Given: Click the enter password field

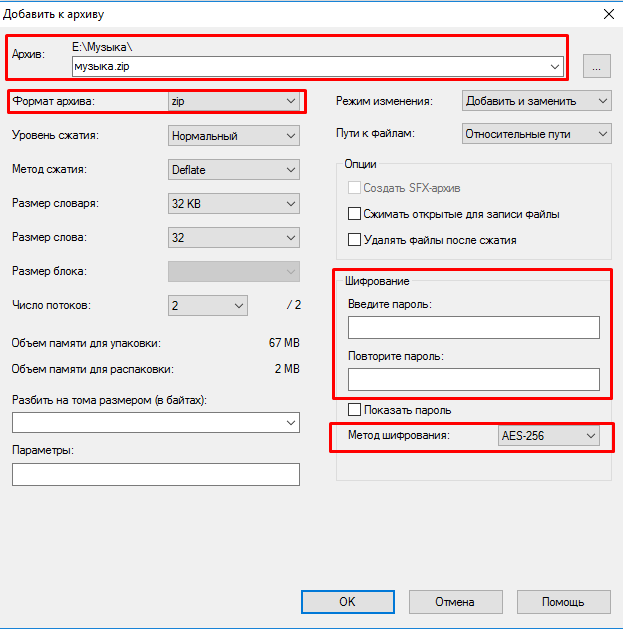Looking at the screenshot, I should click(x=473, y=328).
